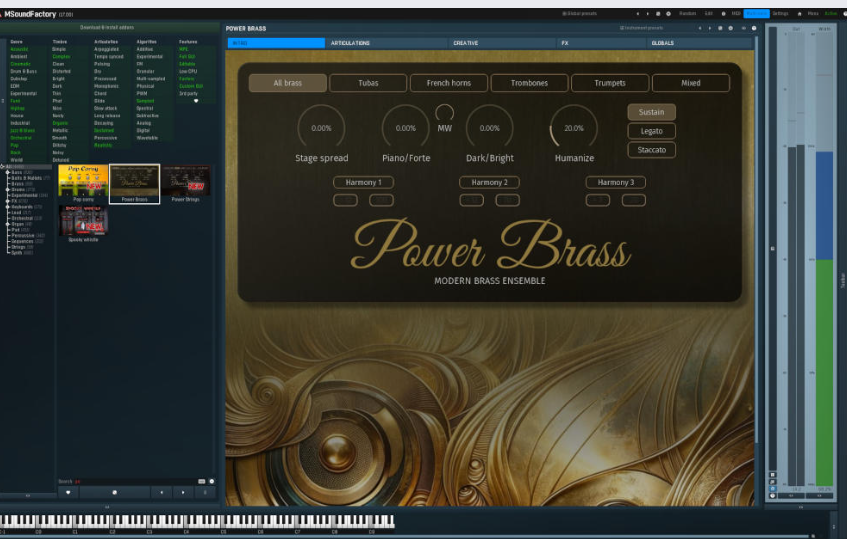The height and width of the screenshot is (539, 847).
Task: Click the Dark/Bright knob
Action: 489,128
